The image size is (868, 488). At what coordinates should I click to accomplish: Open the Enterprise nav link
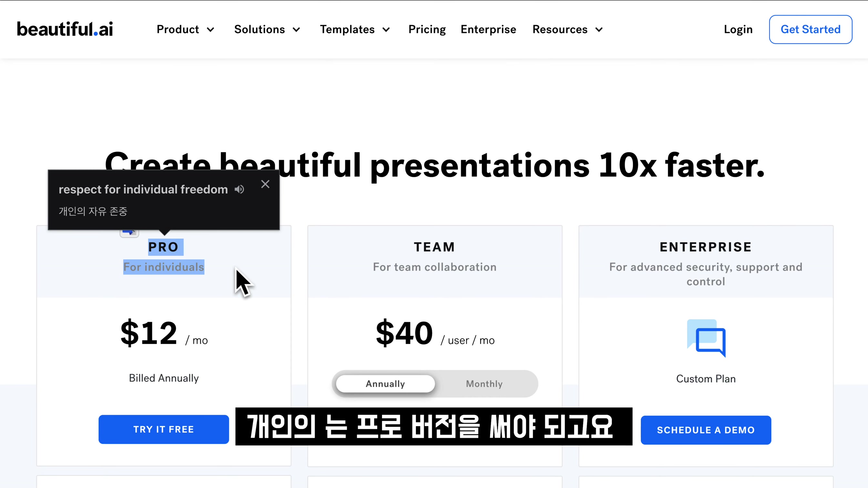tap(488, 29)
